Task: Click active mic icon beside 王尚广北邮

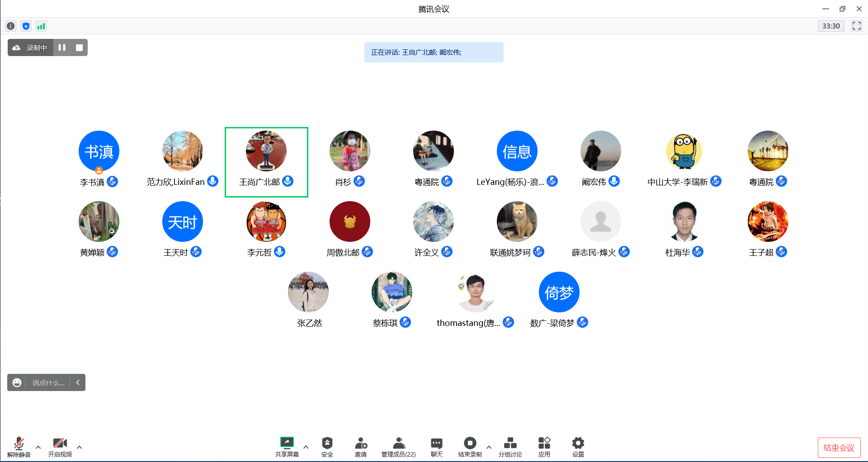Action: 288,181
